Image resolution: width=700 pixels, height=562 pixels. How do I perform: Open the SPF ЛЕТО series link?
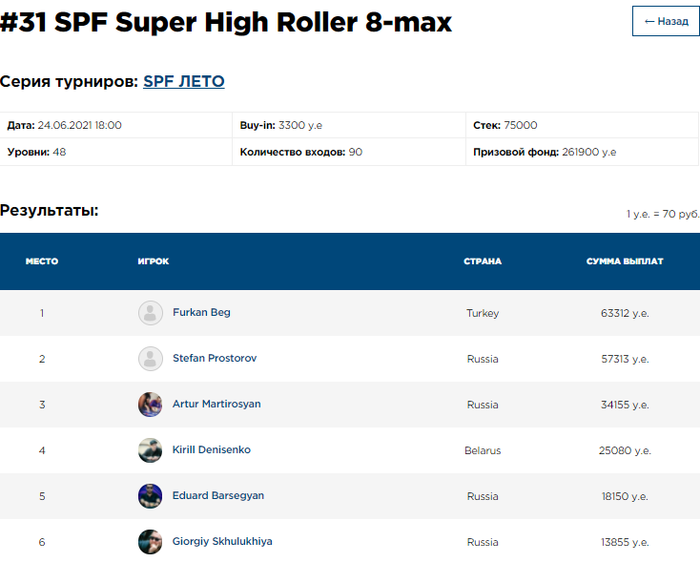pos(183,82)
